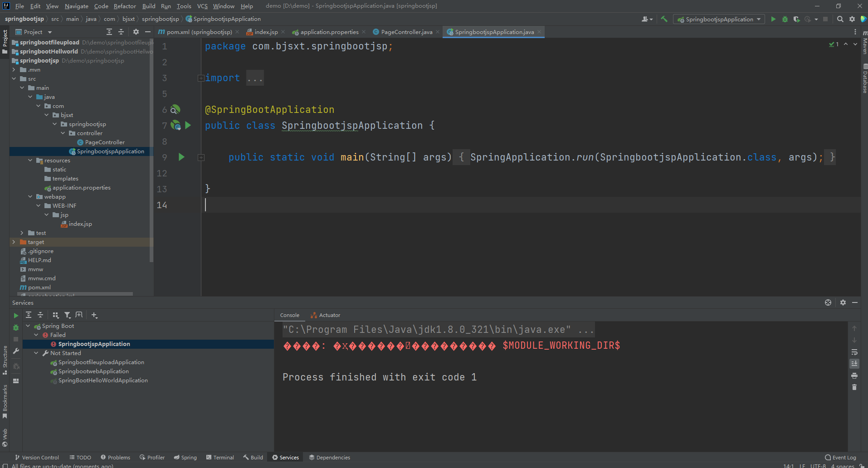This screenshot has width=868, height=468.
Task: Click run gutter arrow beside main method
Action: click(181, 157)
